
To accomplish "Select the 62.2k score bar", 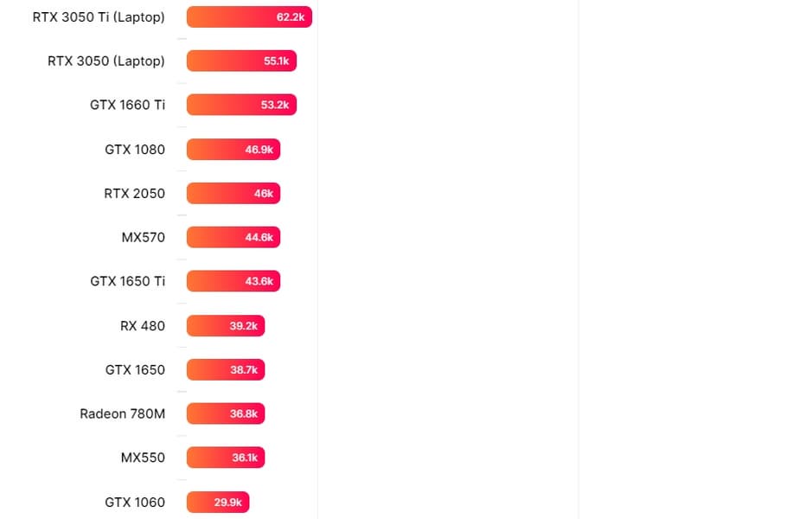I will tap(249, 17).
